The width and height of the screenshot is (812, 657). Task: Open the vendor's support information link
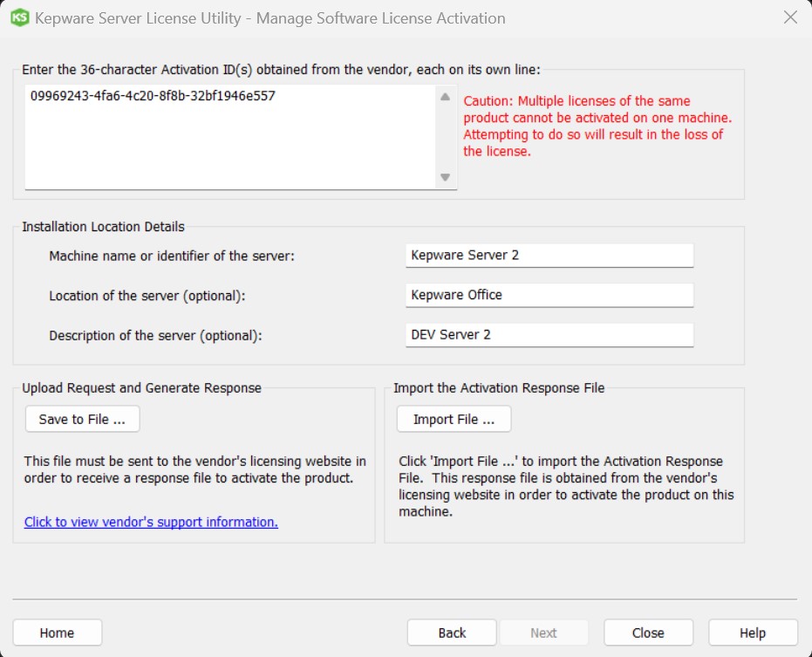[x=151, y=522]
